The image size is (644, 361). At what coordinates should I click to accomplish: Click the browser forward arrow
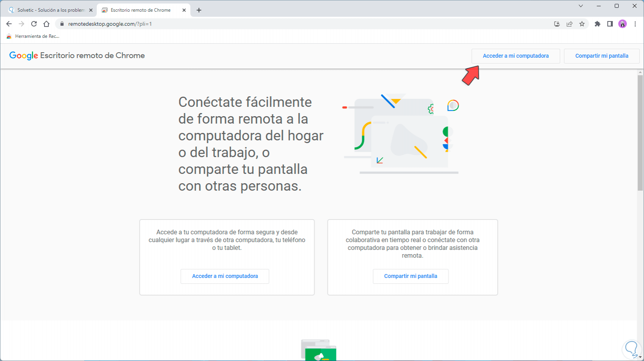coord(21,24)
